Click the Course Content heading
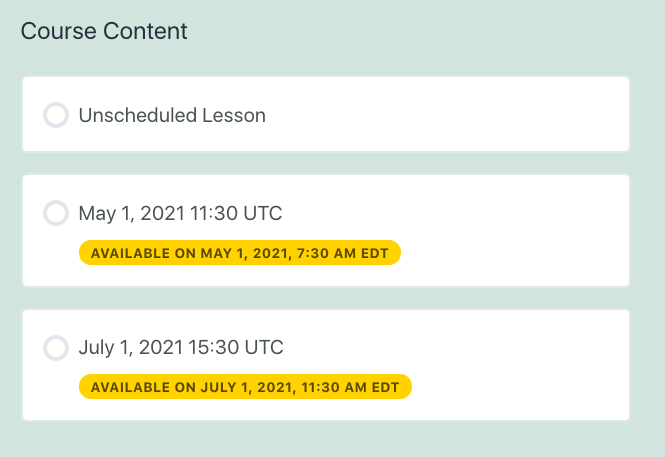 tap(104, 30)
